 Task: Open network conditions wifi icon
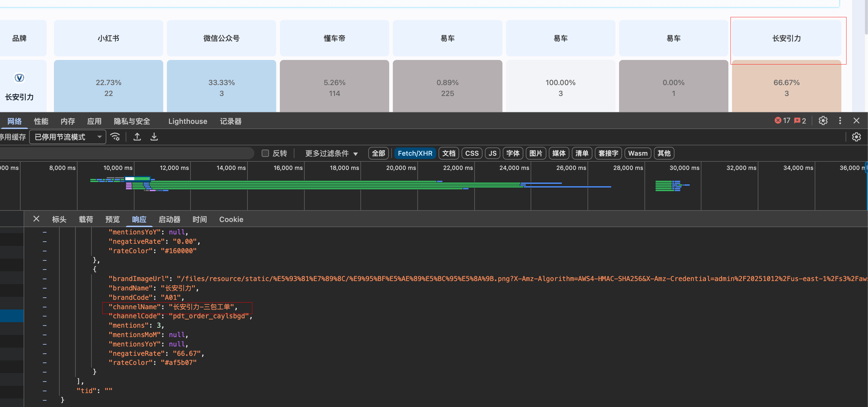point(115,137)
